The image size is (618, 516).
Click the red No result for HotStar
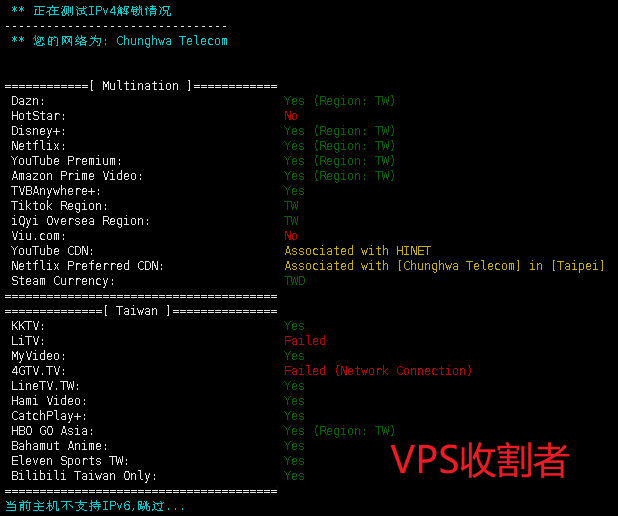291,116
